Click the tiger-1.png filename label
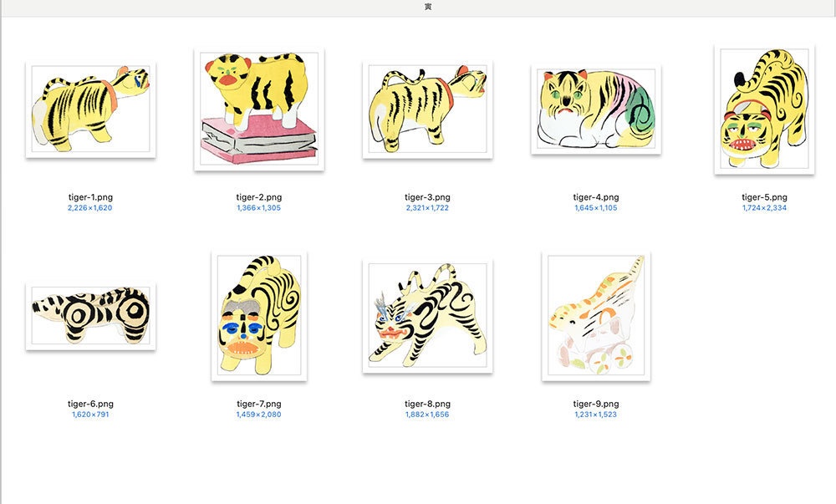The height and width of the screenshot is (504, 836). [90, 197]
